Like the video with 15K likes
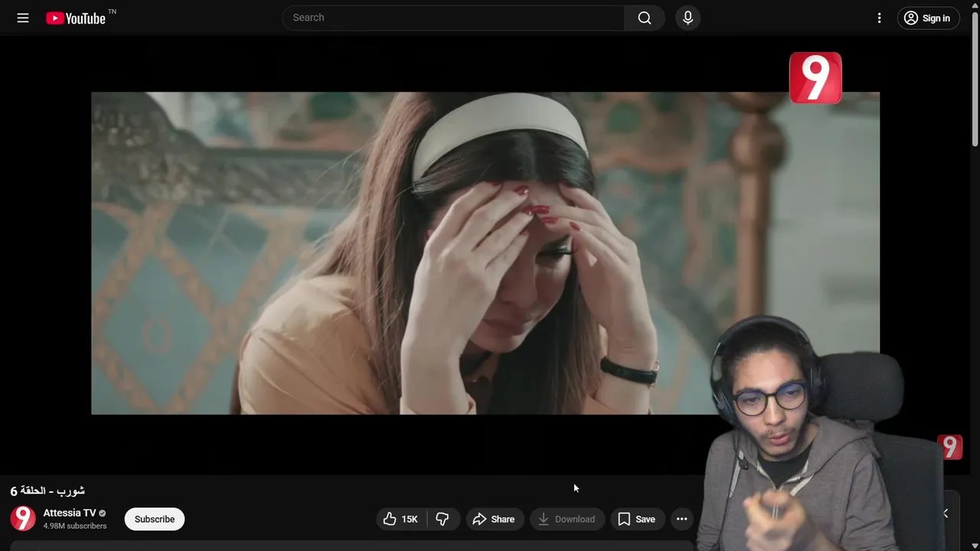This screenshot has width=980, height=551. [400, 519]
